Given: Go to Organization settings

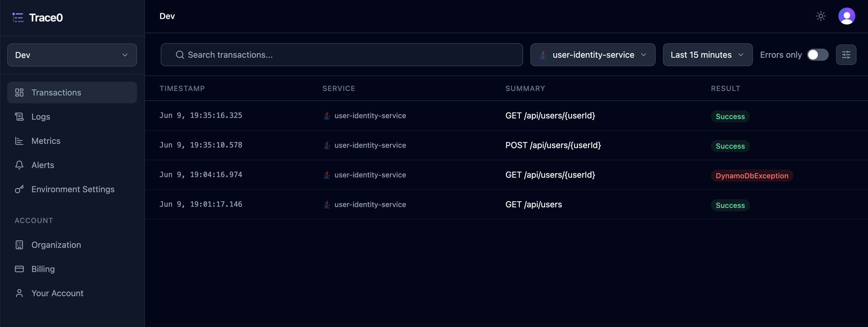Looking at the screenshot, I should tap(72, 245).
